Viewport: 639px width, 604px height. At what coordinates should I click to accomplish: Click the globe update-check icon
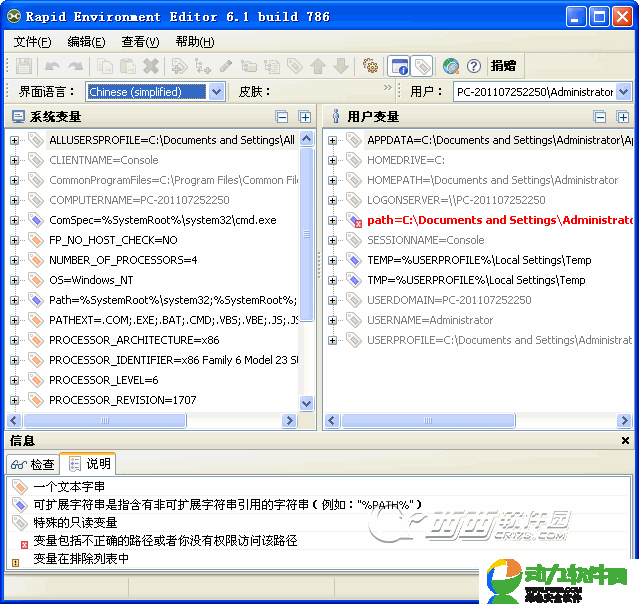click(x=451, y=66)
